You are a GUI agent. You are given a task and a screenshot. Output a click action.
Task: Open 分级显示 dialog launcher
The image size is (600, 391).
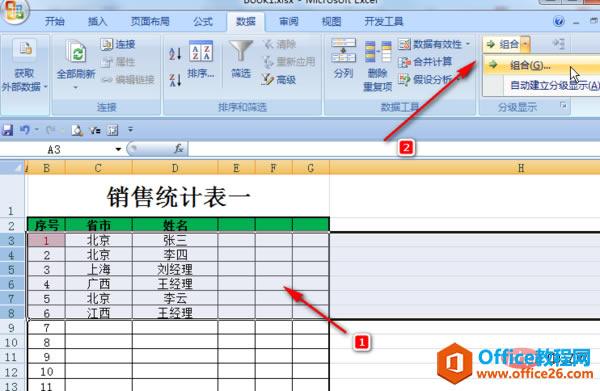(563, 105)
